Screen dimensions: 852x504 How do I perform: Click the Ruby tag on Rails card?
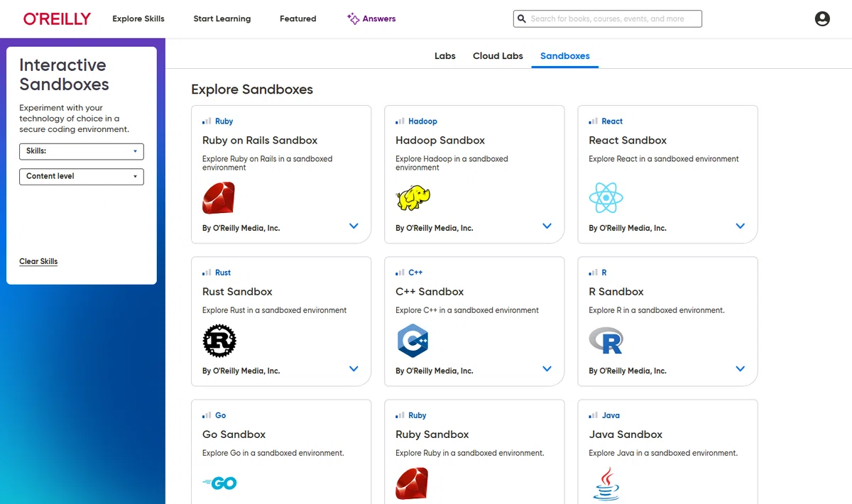pos(224,121)
